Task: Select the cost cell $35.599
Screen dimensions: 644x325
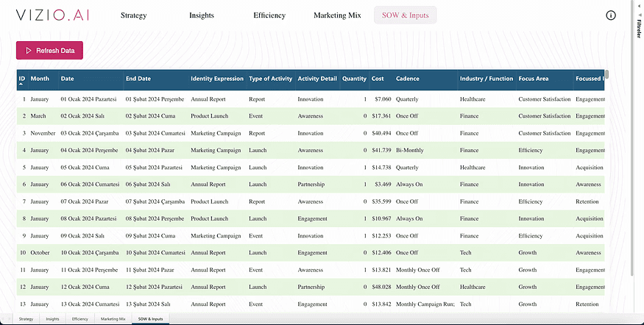Action: [381, 202]
